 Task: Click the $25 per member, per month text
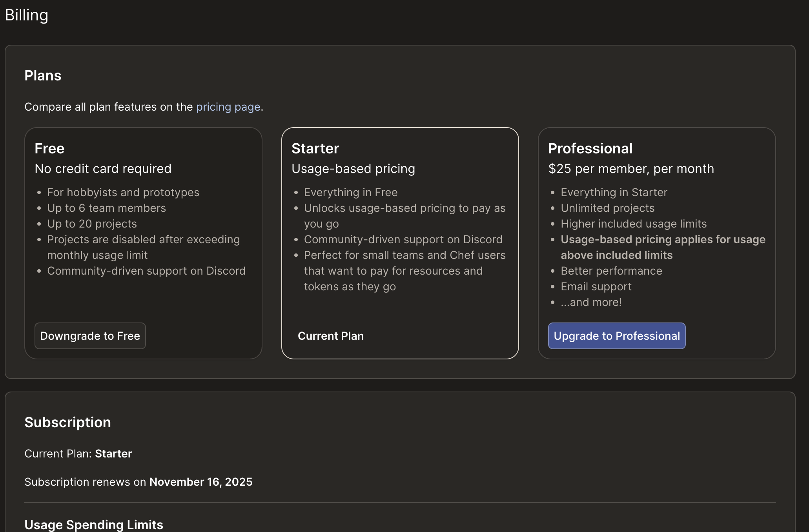pyautogui.click(x=631, y=169)
